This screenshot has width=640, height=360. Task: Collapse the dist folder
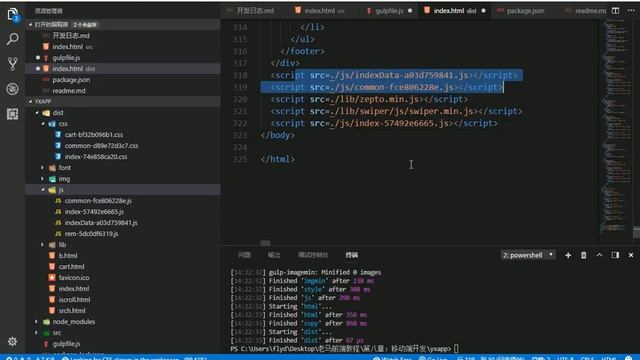pyautogui.click(x=37, y=113)
